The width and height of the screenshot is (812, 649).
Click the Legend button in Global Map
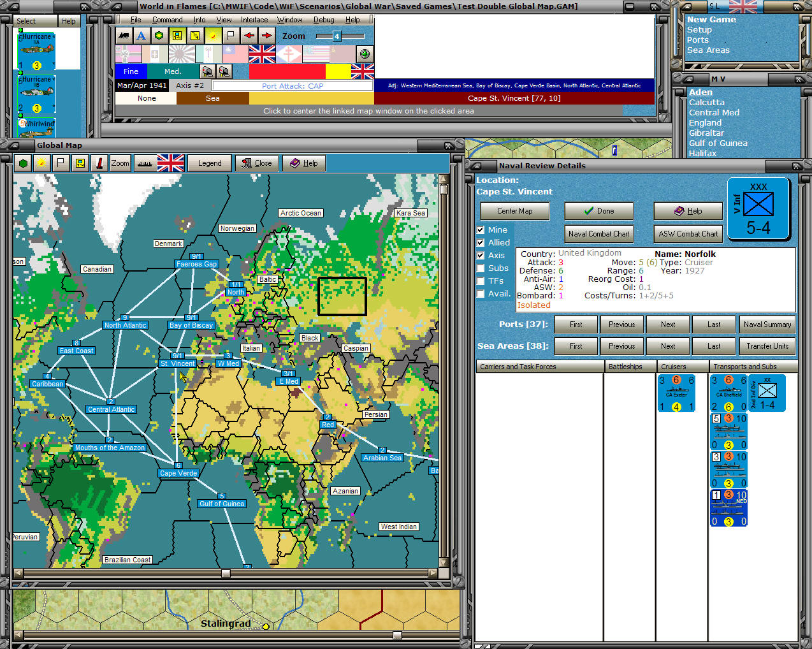(x=210, y=163)
